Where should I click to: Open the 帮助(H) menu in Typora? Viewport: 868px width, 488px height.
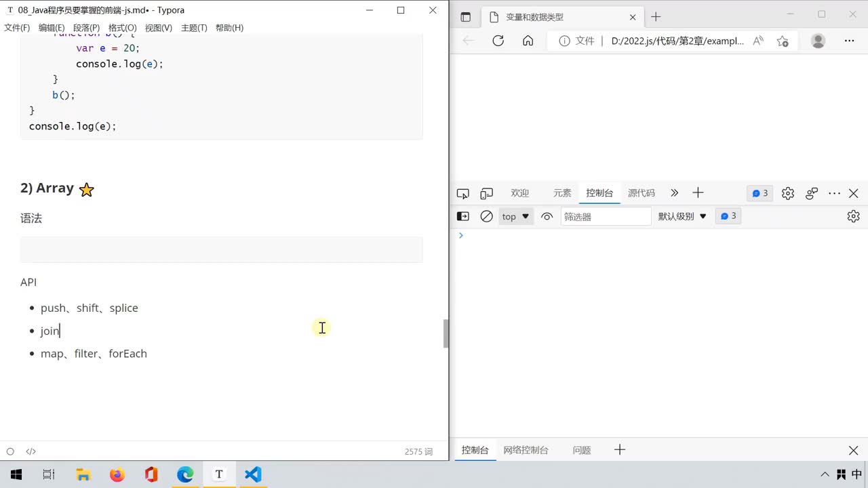tap(229, 28)
